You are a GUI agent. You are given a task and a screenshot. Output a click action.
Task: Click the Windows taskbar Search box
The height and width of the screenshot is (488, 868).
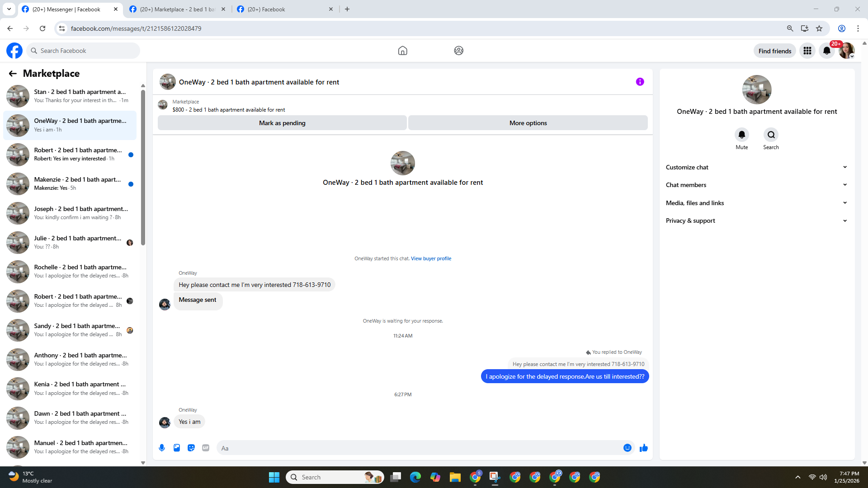[x=335, y=477]
